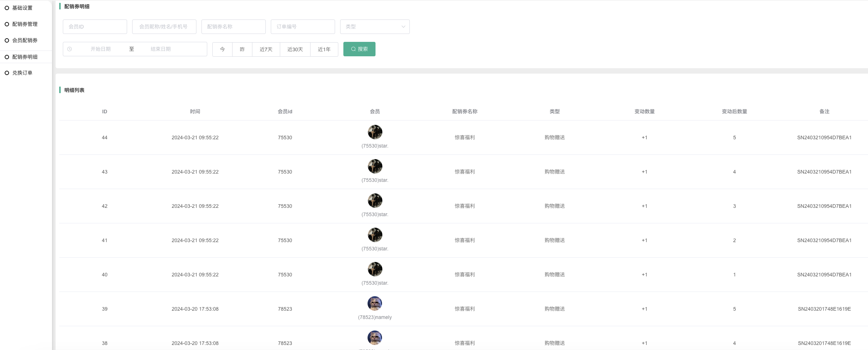Focus the 会员昵称/姓名/手机号 input field
Viewport: 868px width, 350px height.
(x=164, y=27)
